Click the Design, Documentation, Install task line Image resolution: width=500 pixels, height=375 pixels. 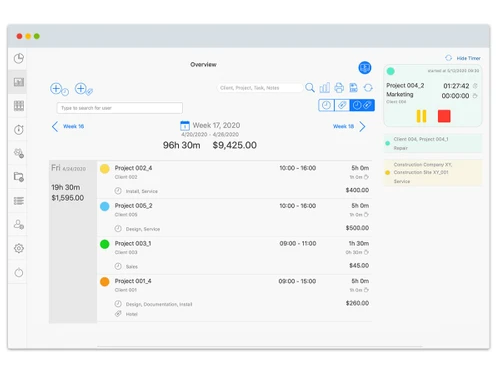point(159,304)
